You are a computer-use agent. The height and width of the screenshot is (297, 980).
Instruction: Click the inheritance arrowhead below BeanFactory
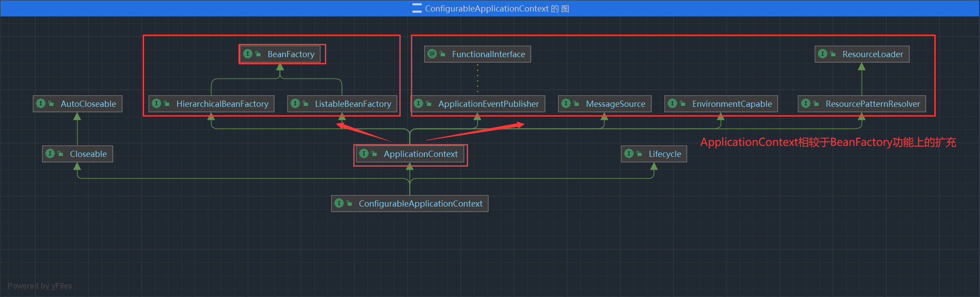click(x=280, y=67)
